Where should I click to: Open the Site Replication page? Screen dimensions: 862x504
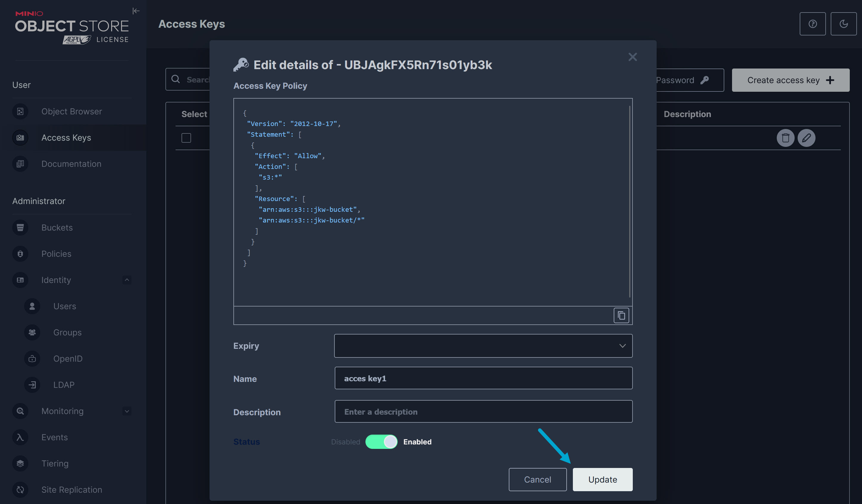72,490
